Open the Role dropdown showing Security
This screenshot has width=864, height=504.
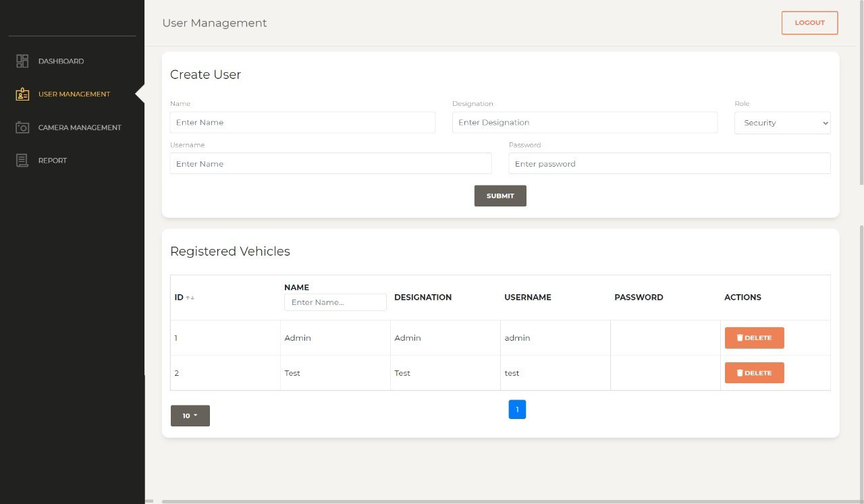click(x=782, y=123)
